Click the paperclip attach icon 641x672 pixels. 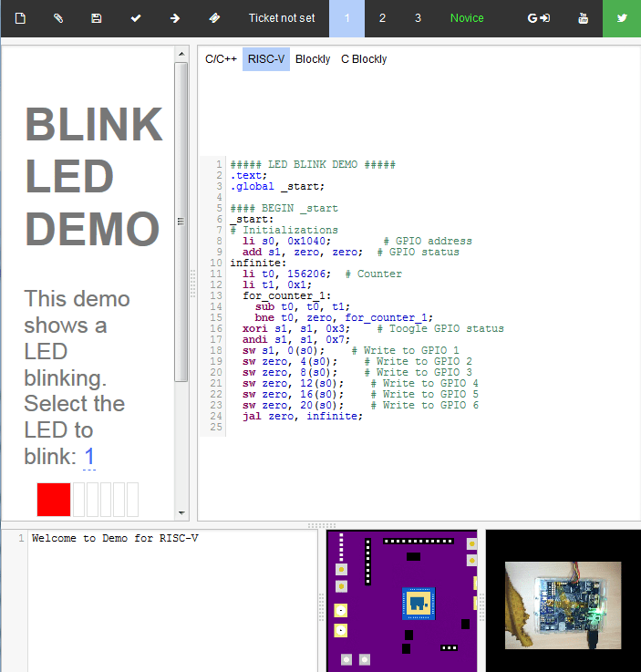tap(58, 18)
